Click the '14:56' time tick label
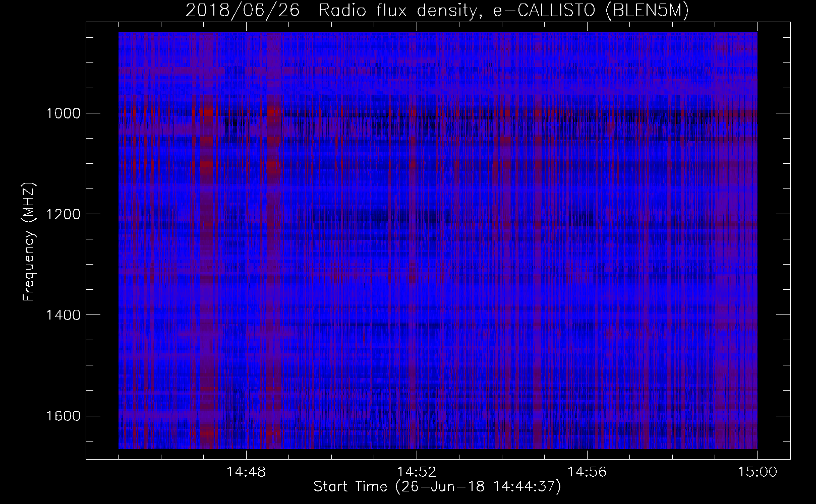This screenshot has width=816, height=504. [587, 472]
